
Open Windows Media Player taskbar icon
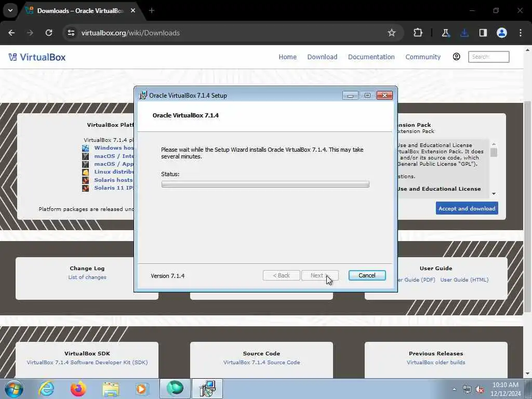coord(142,389)
